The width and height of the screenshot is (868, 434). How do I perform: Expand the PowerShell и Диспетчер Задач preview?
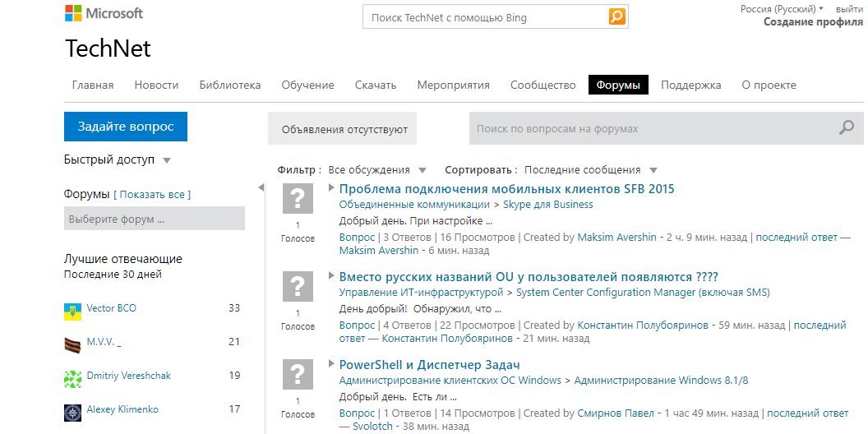coord(331,363)
